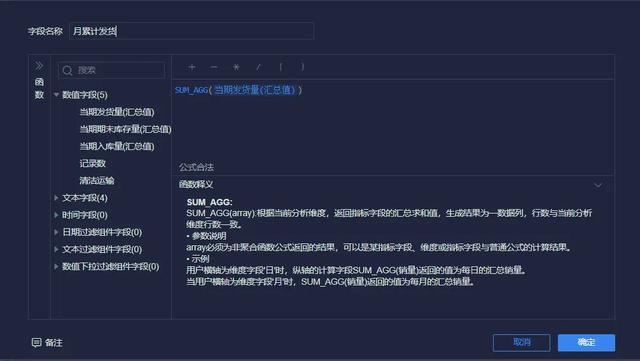640x361 pixels.
Task: Click the 确定 confirm button
Action: click(x=587, y=343)
